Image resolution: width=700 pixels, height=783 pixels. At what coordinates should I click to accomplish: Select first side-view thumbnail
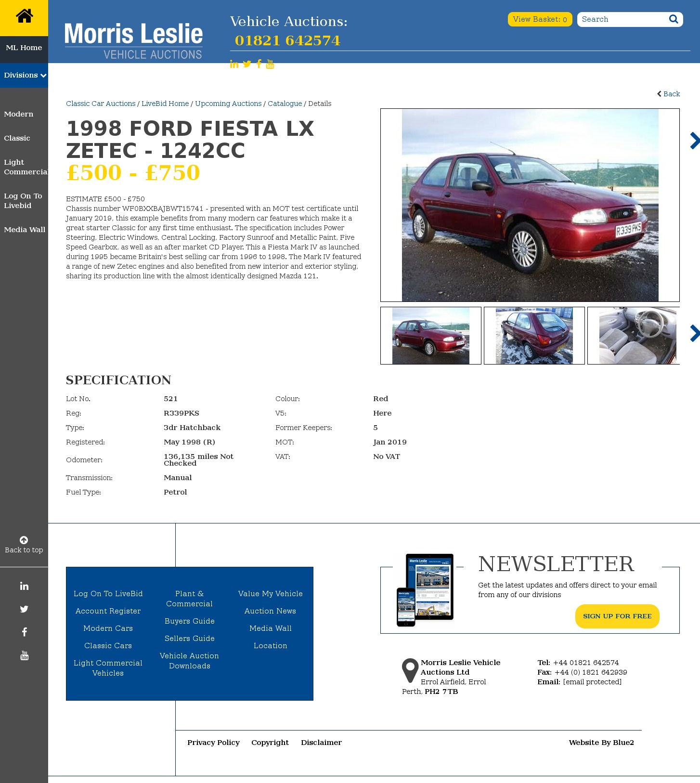point(431,336)
